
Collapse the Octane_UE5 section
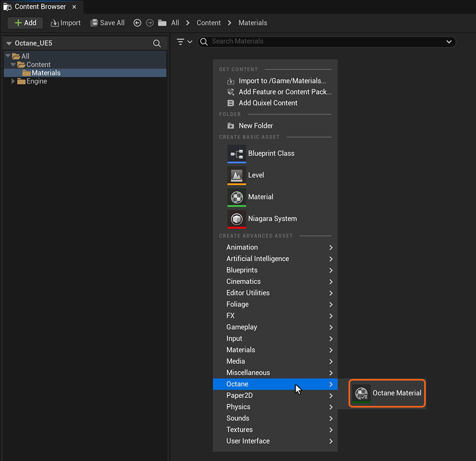9,43
